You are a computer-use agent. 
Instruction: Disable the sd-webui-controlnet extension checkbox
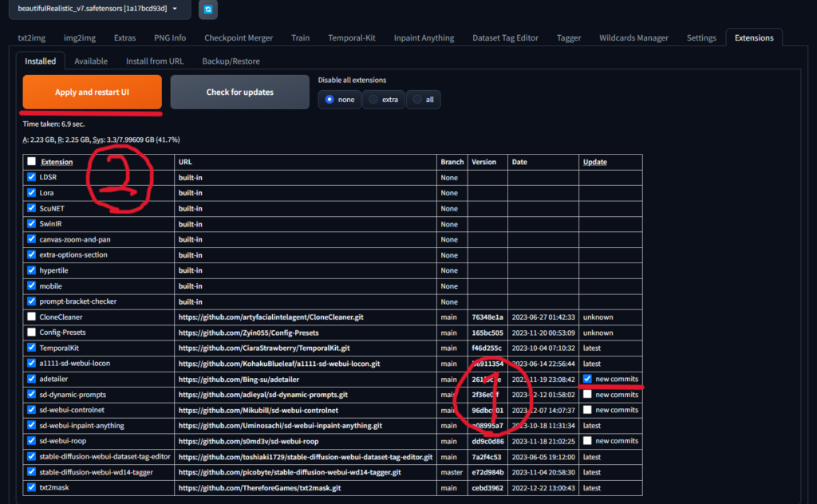(32, 410)
